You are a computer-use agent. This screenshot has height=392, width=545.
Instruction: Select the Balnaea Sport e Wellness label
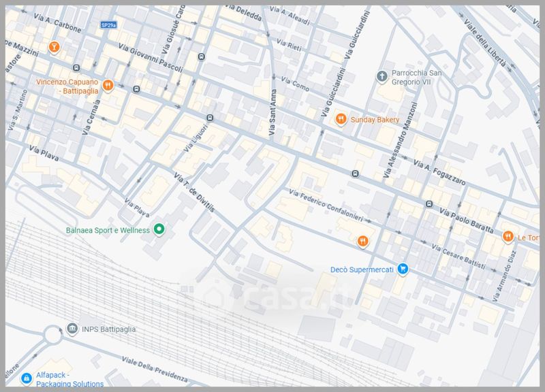(107, 230)
